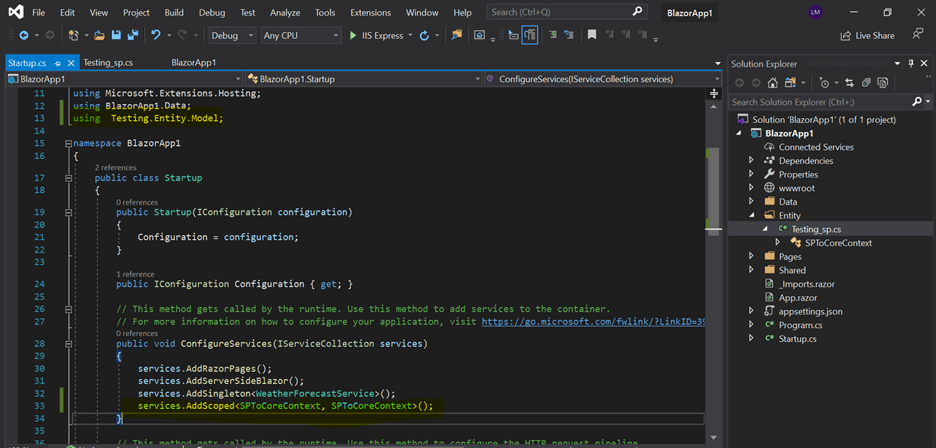Click Sync with Active Document icon

coord(849,83)
